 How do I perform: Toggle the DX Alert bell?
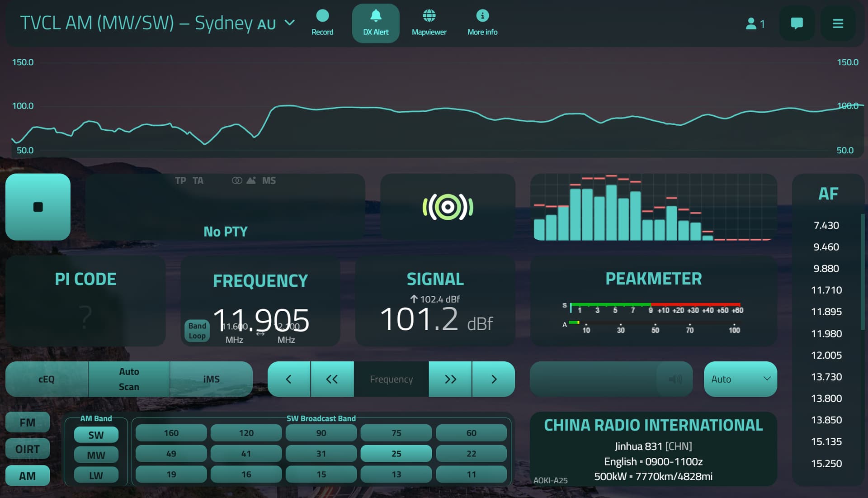point(375,23)
